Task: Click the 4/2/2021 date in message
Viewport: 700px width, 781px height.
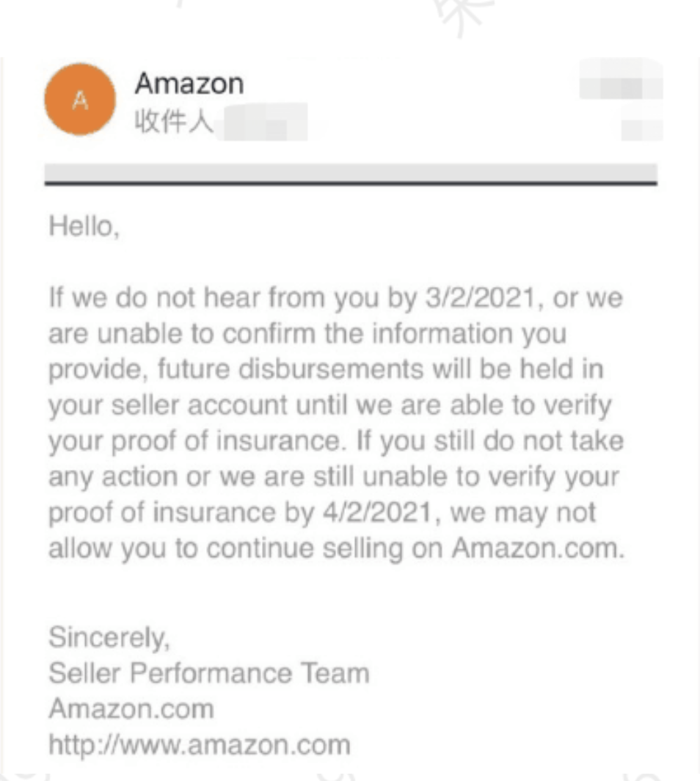Action: [x=377, y=512]
